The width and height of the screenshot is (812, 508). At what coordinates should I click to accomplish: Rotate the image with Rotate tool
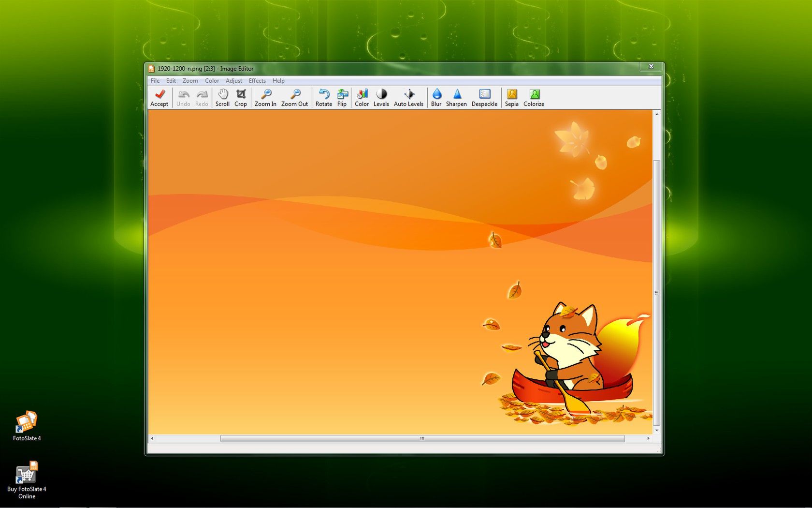click(324, 97)
